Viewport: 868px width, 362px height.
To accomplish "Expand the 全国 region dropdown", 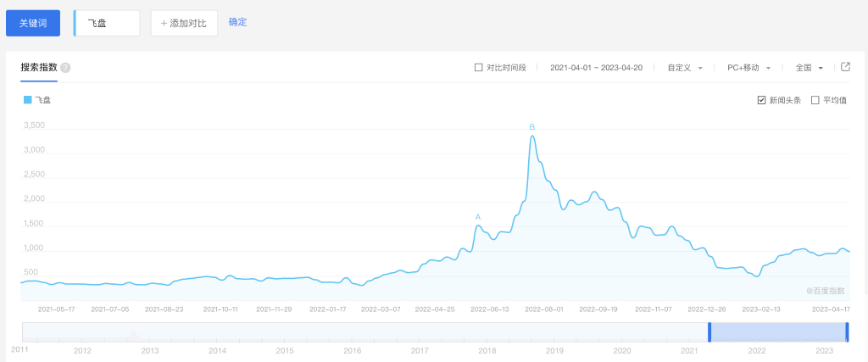I will pos(809,68).
